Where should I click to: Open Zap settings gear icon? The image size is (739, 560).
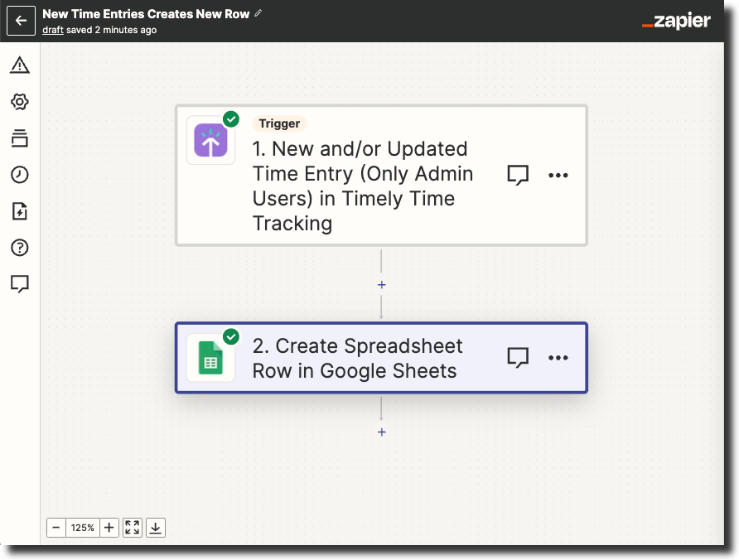[x=20, y=102]
